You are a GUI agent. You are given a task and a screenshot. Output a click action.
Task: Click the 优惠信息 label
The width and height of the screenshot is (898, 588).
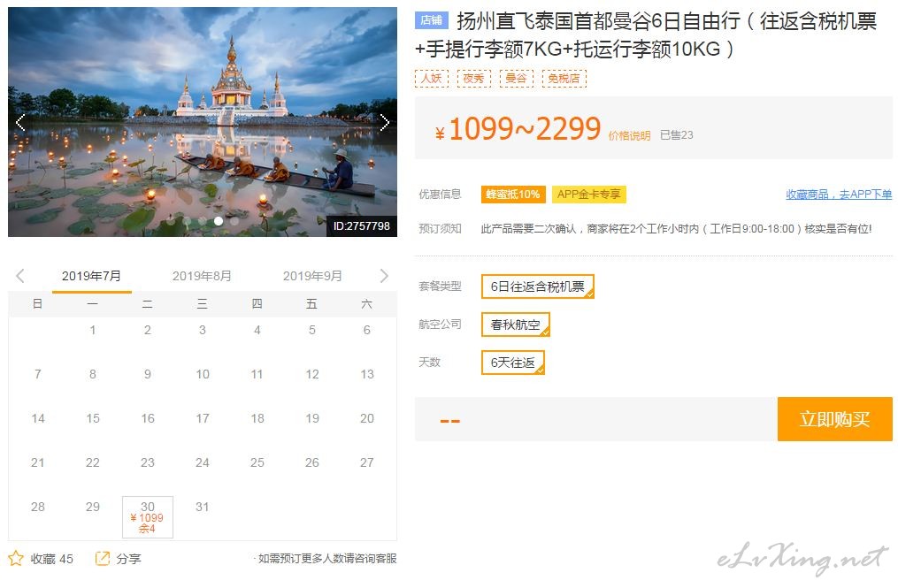pos(440,195)
